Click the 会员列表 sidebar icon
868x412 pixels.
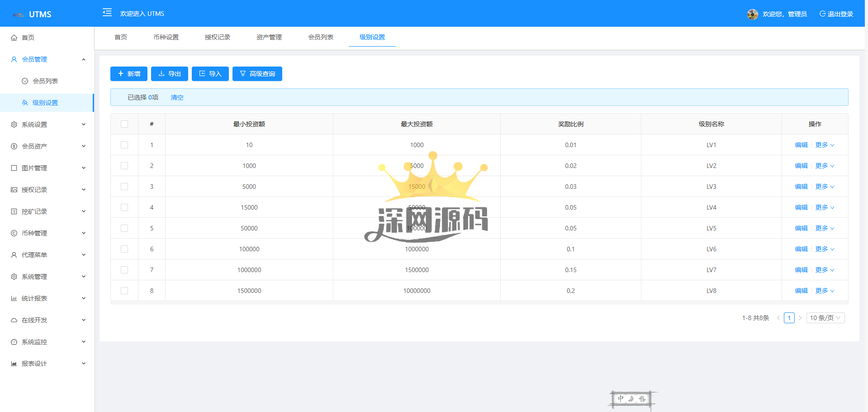pyautogui.click(x=25, y=81)
